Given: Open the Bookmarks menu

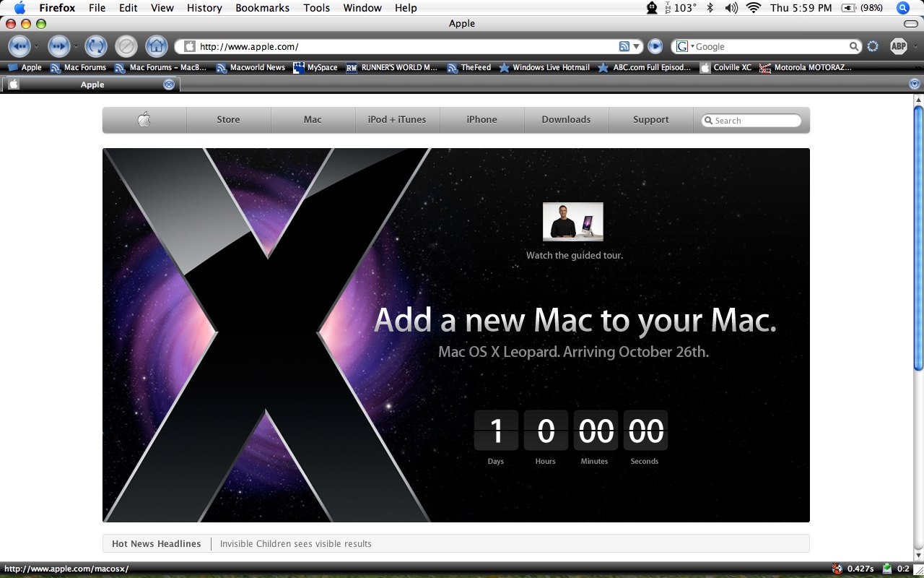Looking at the screenshot, I should point(262,8).
